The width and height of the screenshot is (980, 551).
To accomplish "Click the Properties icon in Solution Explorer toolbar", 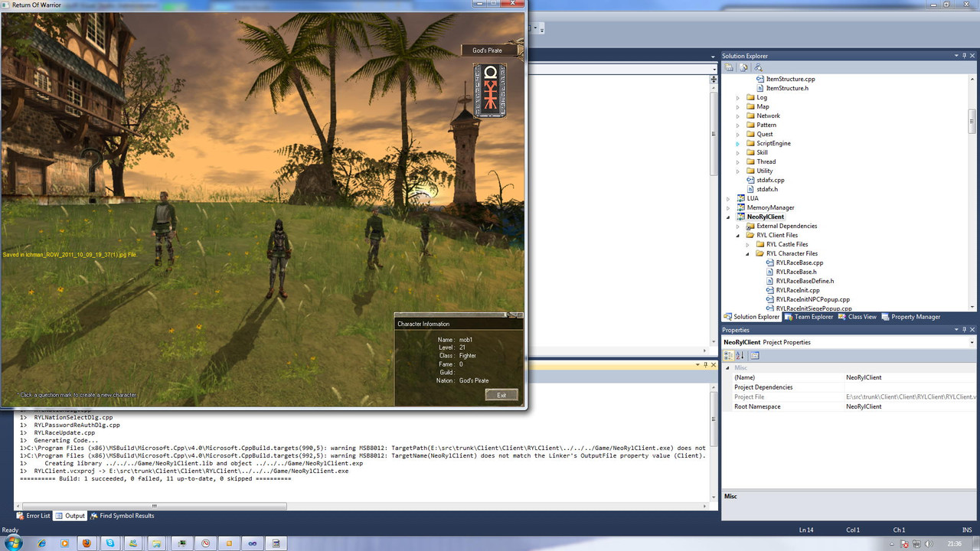I will tap(730, 67).
